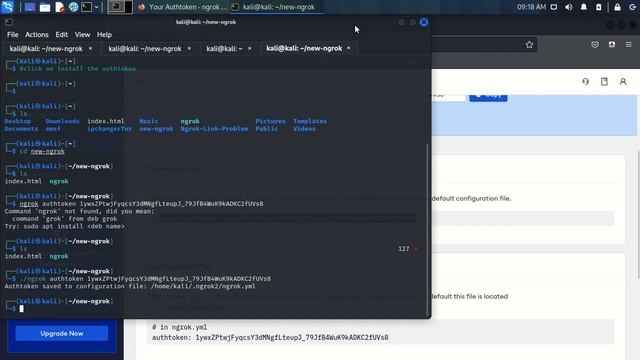The image size is (640, 360).
Task: Close the first terminal tab
Action: [90, 49]
